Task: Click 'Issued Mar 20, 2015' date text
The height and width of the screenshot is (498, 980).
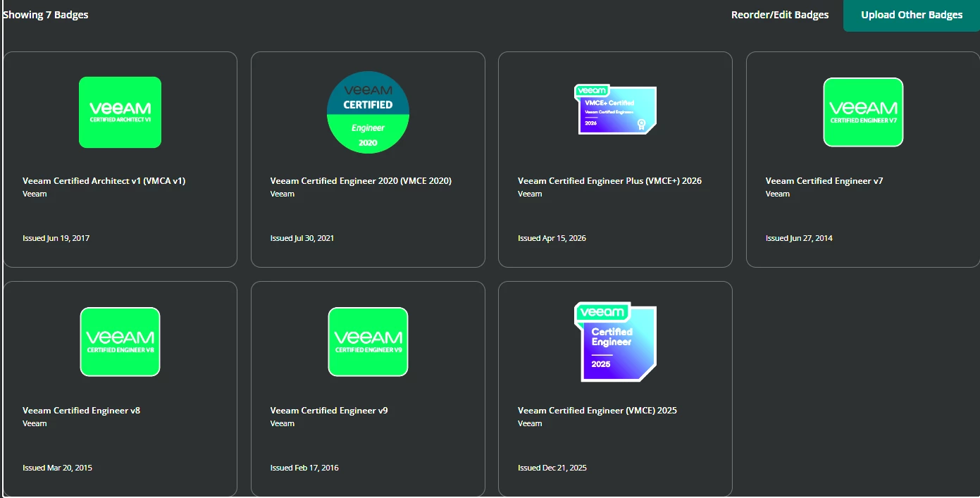Action: coord(57,468)
